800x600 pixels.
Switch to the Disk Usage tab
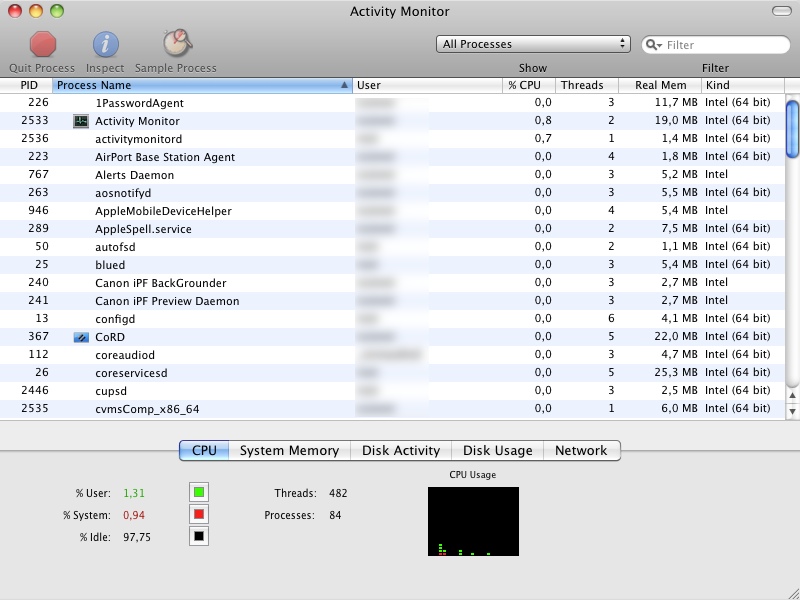497,451
